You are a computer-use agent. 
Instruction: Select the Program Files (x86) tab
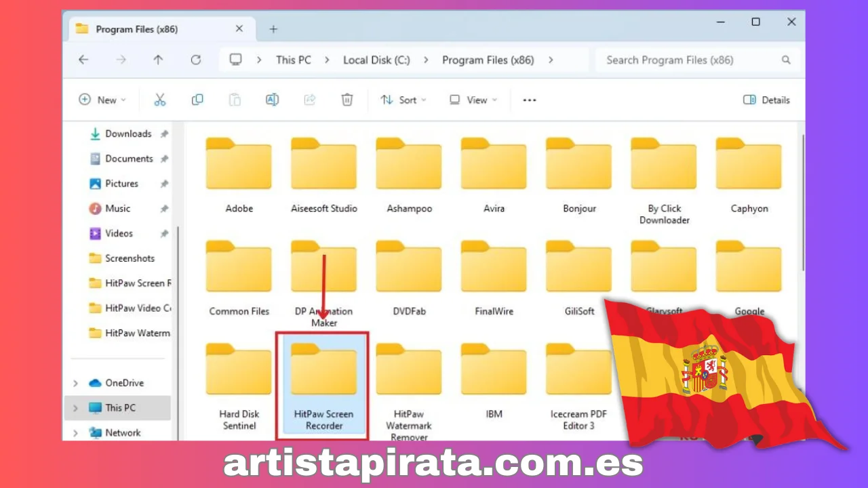point(161,29)
